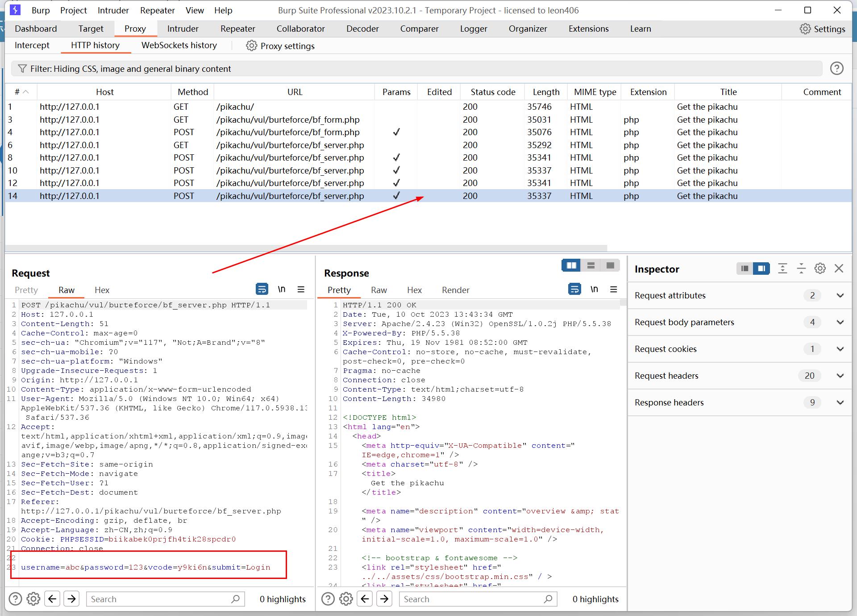Click Response search help icon
The height and width of the screenshot is (616, 857).
[x=328, y=599]
